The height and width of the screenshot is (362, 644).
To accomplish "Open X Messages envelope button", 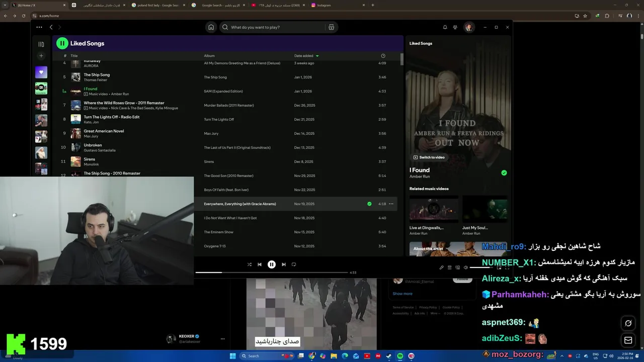I will 628,340.
